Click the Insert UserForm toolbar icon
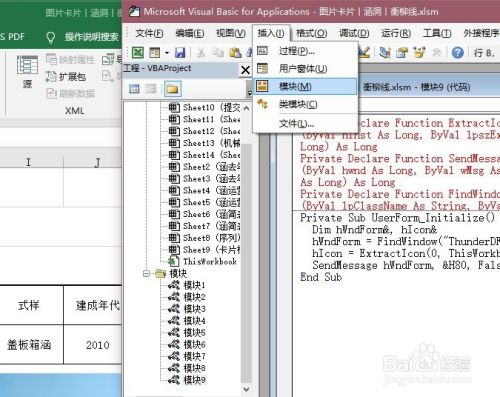Screen dimensions: 500x397 (x=155, y=52)
